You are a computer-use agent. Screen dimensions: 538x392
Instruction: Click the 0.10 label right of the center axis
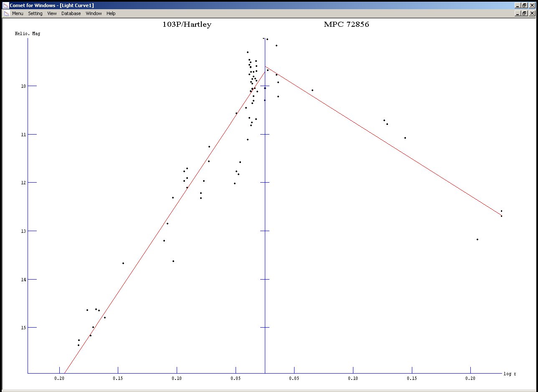(x=353, y=378)
